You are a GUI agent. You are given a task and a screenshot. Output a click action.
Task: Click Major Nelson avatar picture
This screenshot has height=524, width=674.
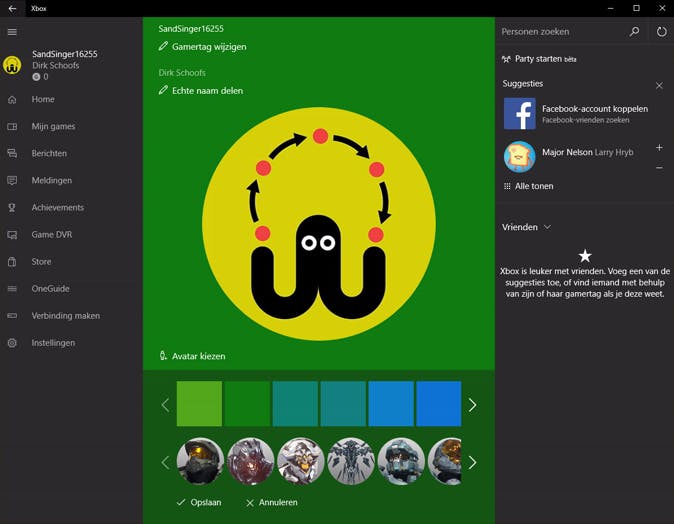pyautogui.click(x=520, y=156)
